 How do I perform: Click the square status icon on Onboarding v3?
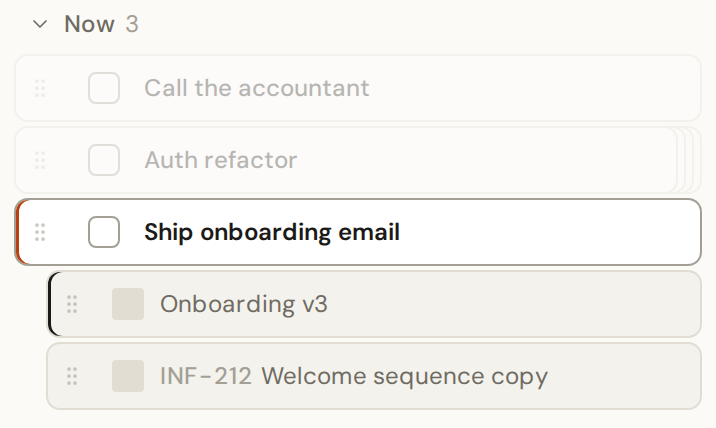click(x=128, y=304)
